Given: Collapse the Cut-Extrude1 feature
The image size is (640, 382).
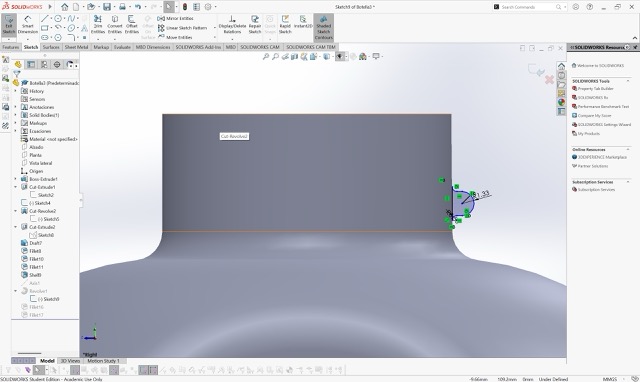Looking at the screenshot, I should (x=16, y=187).
